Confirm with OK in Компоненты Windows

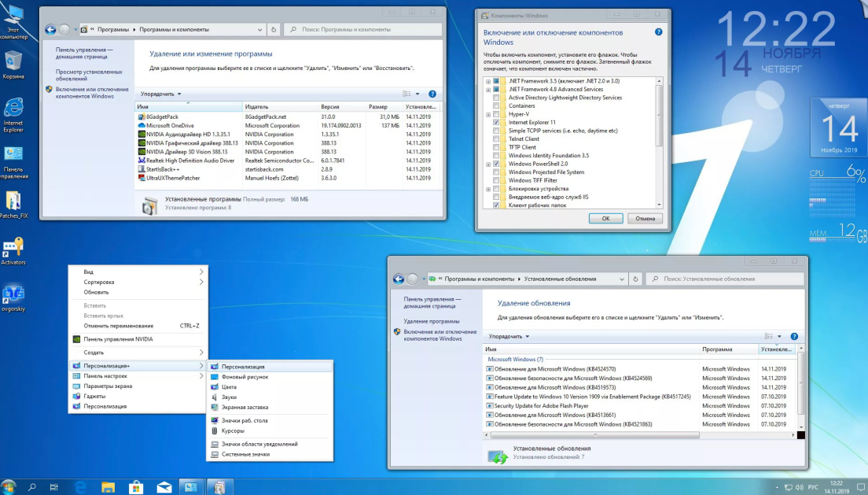pyautogui.click(x=605, y=219)
